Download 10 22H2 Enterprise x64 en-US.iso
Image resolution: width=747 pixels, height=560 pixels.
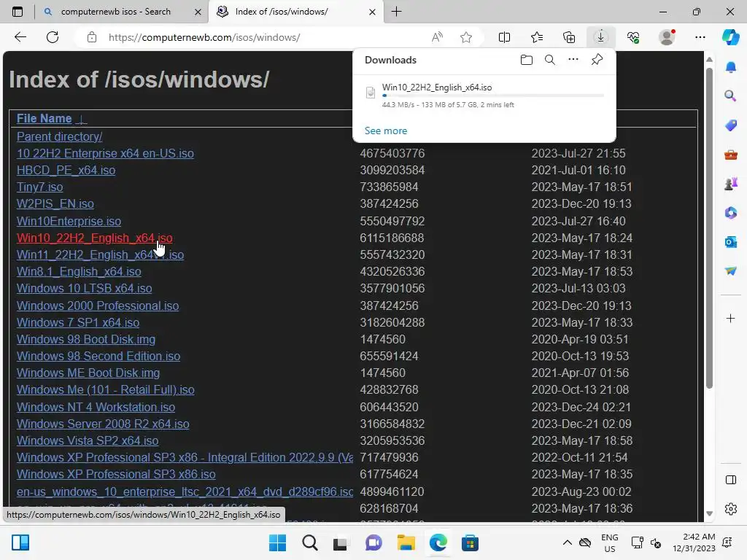105,153
